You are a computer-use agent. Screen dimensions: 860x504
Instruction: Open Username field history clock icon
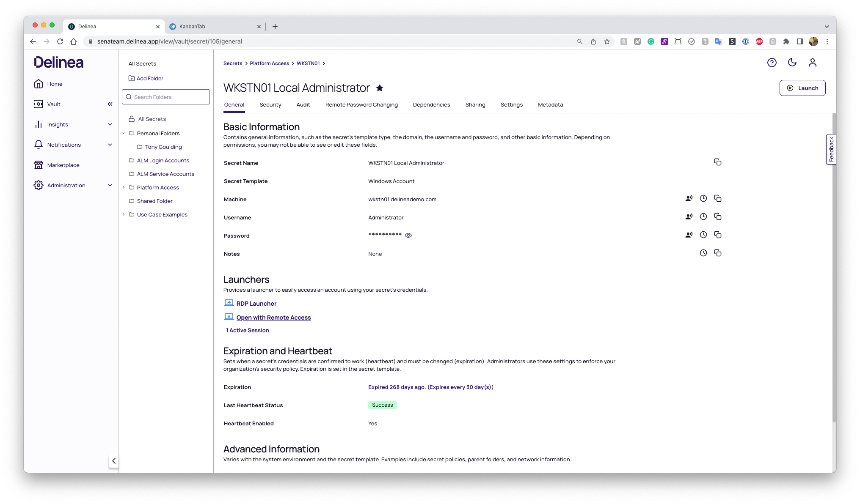coord(703,217)
